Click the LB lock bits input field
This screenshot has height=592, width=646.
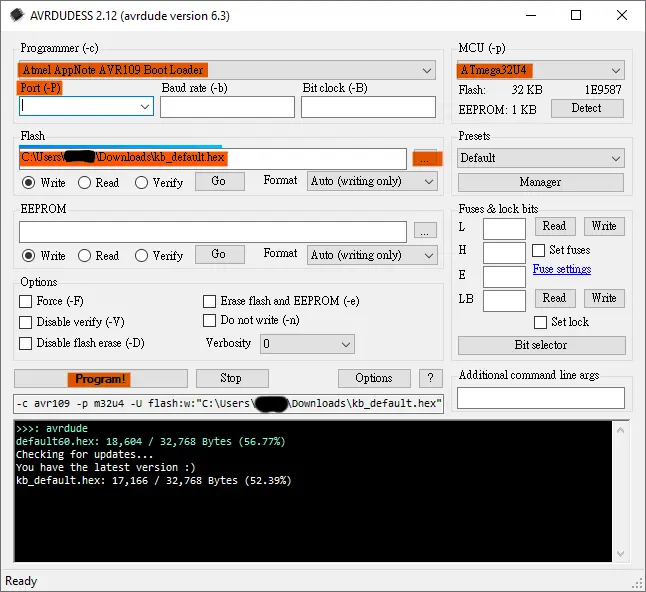click(504, 301)
